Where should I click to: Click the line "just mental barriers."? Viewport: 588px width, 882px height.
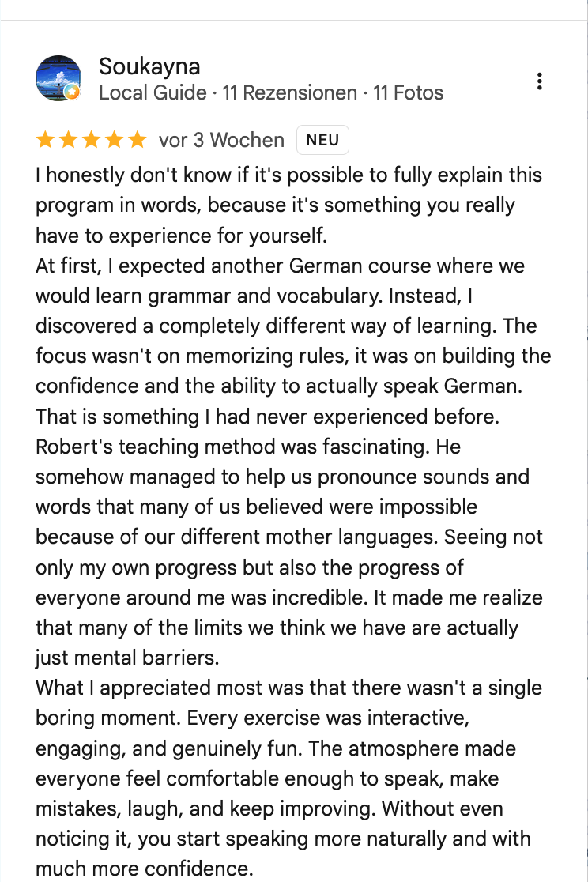pyautogui.click(x=127, y=658)
